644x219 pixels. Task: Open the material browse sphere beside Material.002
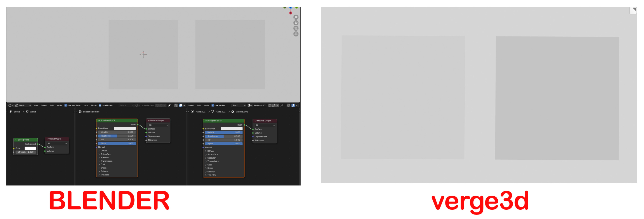(x=250, y=105)
